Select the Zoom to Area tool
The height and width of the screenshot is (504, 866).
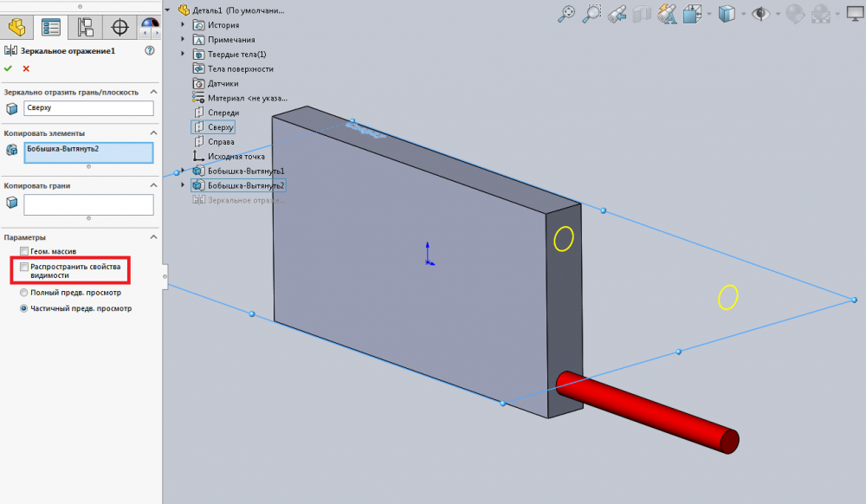[592, 13]
